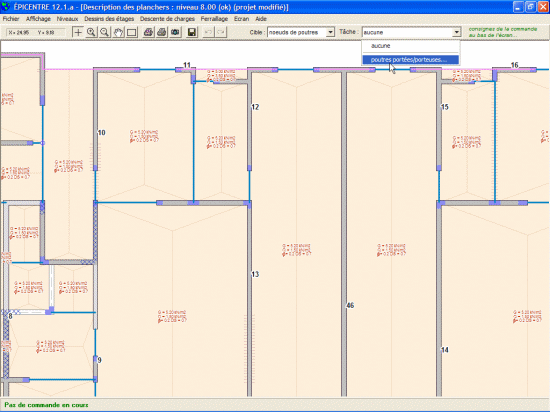Image resolution: width=550 pixels, height=412 pixels.
Task: Activate the hand pan tool
Action: (x=118, y=32)
